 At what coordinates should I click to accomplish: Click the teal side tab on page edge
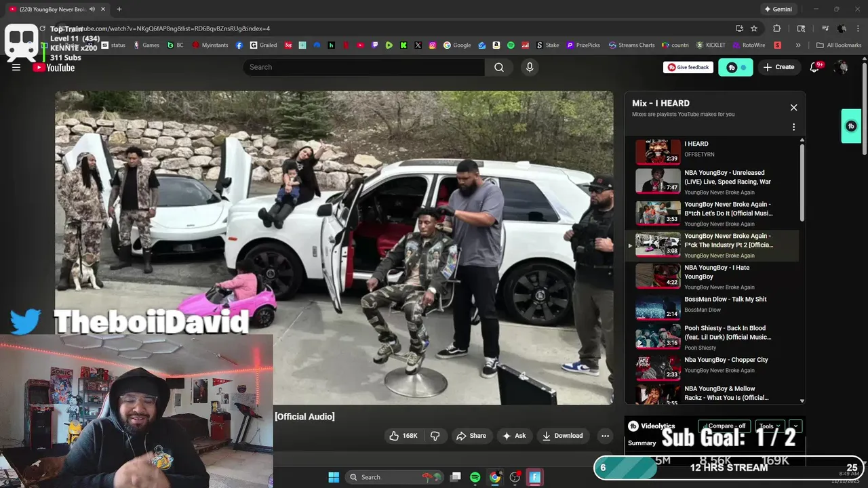tap(851, 126)
